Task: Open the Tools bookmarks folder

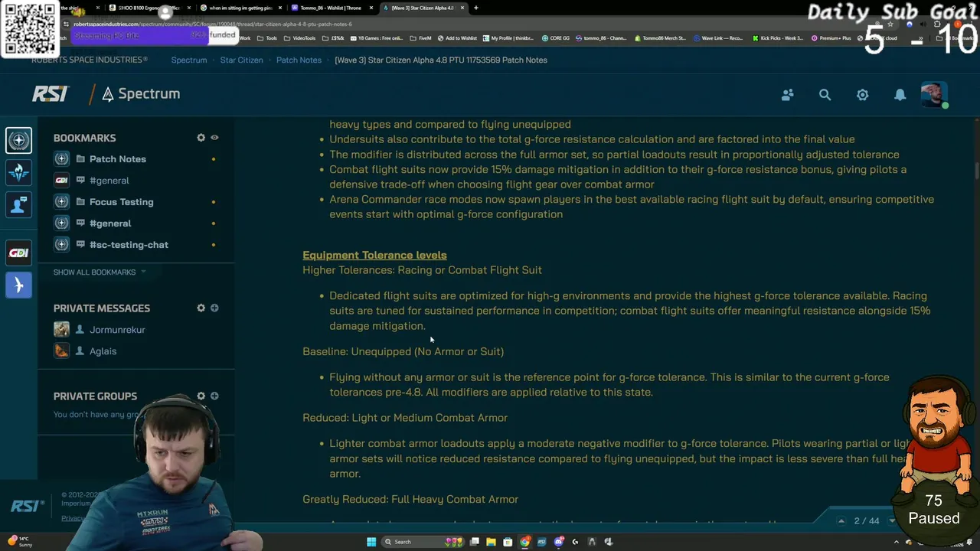Action: pos(267,38)
